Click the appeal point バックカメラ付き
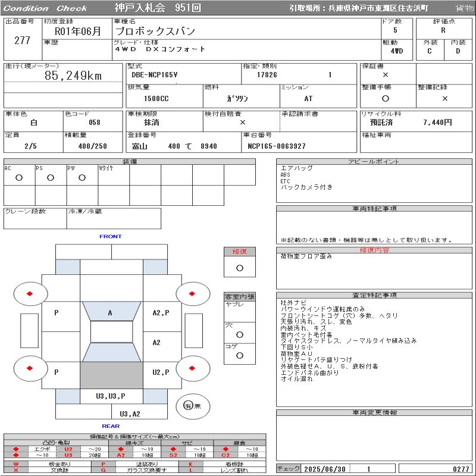 coord(306,187)
